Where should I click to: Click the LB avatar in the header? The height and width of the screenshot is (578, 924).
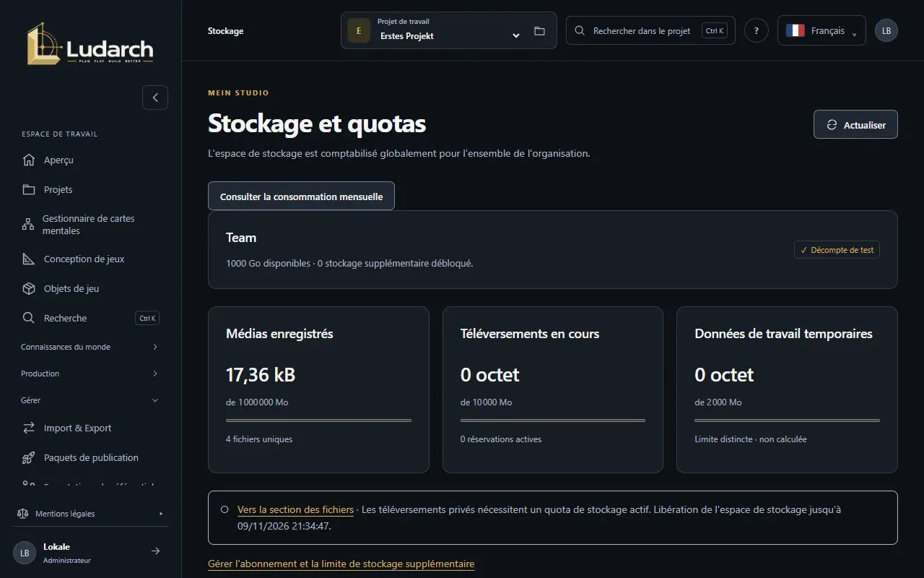tap(886, 30)
